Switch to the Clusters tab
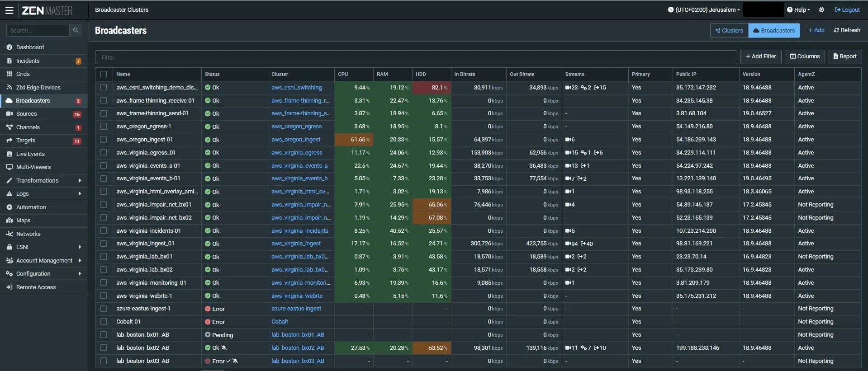 tap(729, 31)
